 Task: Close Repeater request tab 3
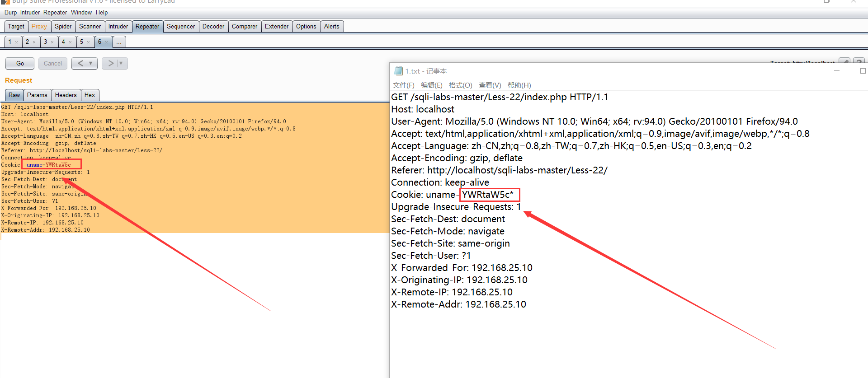pyautogui.click(x=52, y=42)
